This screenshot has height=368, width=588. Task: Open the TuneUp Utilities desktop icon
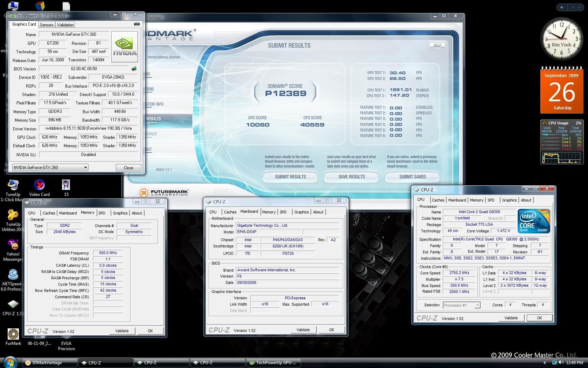(13, 220)
